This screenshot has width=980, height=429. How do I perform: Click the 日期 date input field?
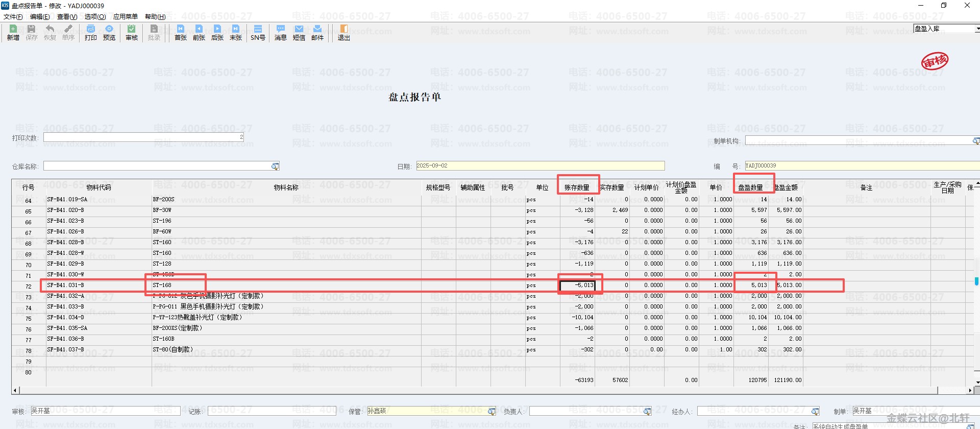pyautogui.click(x=540, y=166)
